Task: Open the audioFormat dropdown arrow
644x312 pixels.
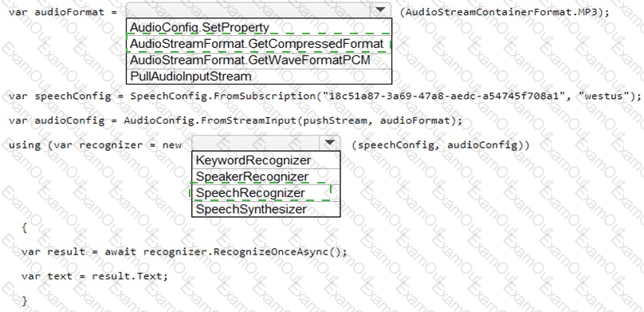Action: pos(380,10)
